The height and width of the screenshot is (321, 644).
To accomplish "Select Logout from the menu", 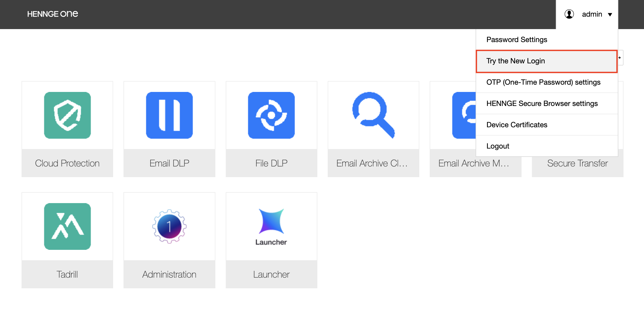I will (x=547, y=146).
